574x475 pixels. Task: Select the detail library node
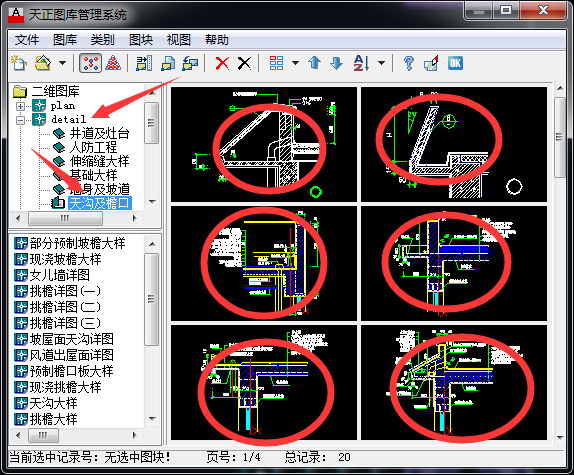(68, 119)
